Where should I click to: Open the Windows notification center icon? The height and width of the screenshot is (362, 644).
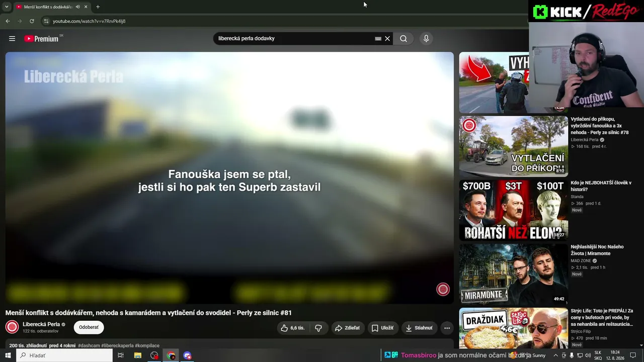(x=633, y=355)
